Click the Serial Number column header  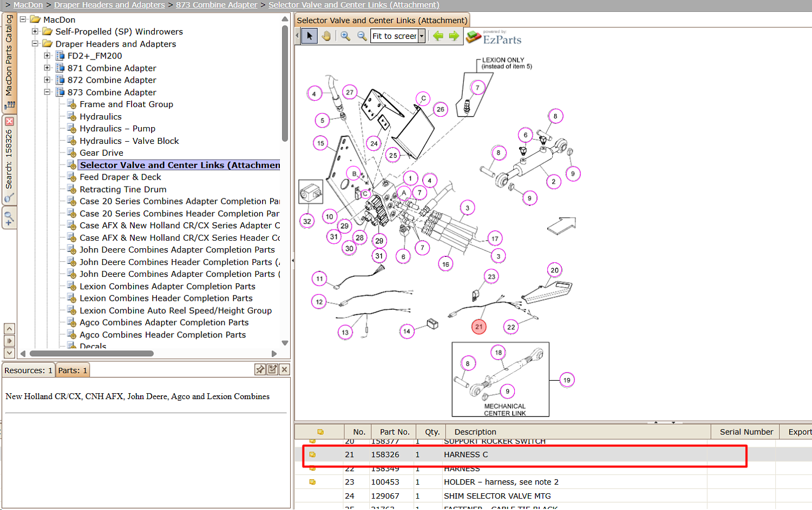746,432
